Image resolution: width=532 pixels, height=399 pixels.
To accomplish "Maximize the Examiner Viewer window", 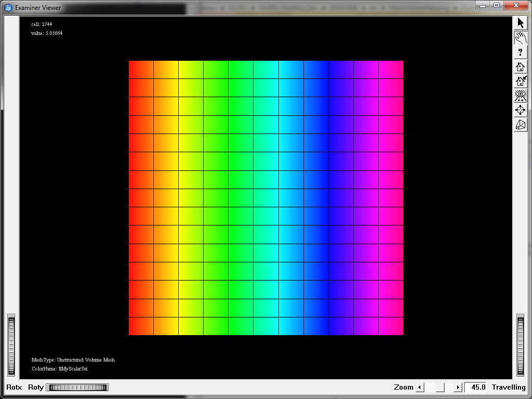I will pos(497,5).
